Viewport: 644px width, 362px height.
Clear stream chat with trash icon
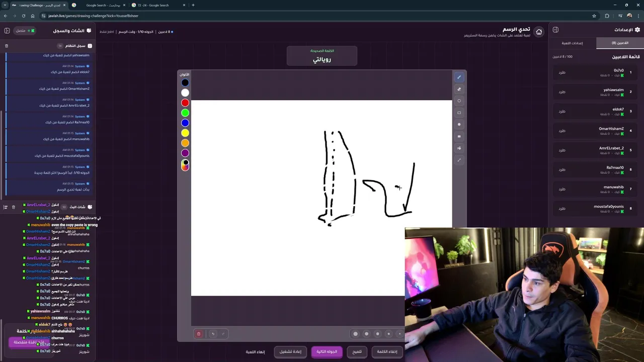14,207
